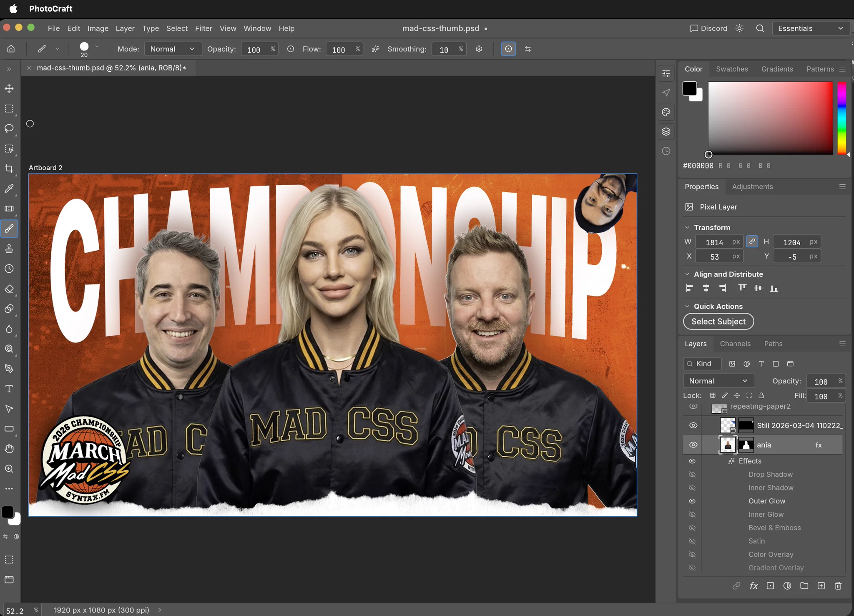The image size is (854, 616).
Task: Select the Pen tool
Action: coord(9,369)
